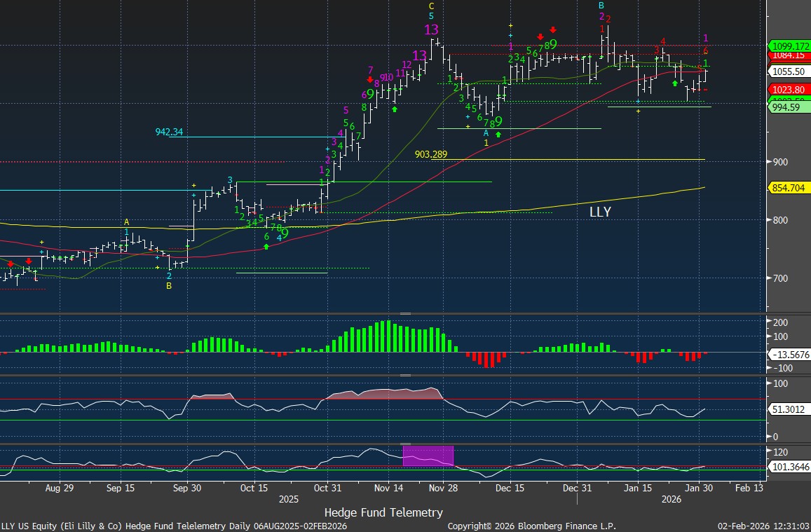Click divider handle between price chart and histogram
Image resolution: width=811 pixels, height=532 pixels.
point(405,313)
